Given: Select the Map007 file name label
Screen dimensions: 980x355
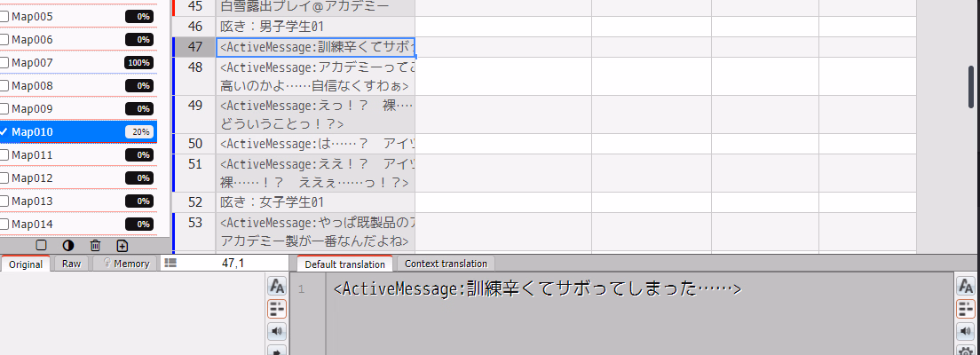Looking at the screenshot, I should tap(32, 63).
